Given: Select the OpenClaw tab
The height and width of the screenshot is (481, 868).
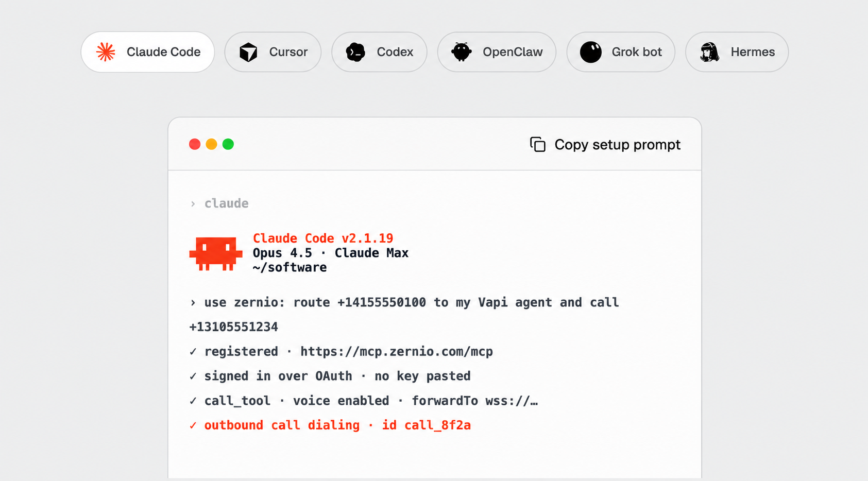Looking at the screenshot, I should pyautogui.click(x=497, y=52).
